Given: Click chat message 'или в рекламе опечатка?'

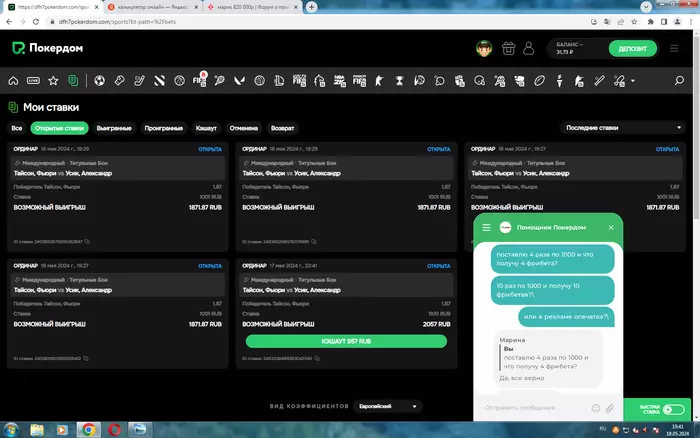Looking at the screenshot, I should point(566,317).
